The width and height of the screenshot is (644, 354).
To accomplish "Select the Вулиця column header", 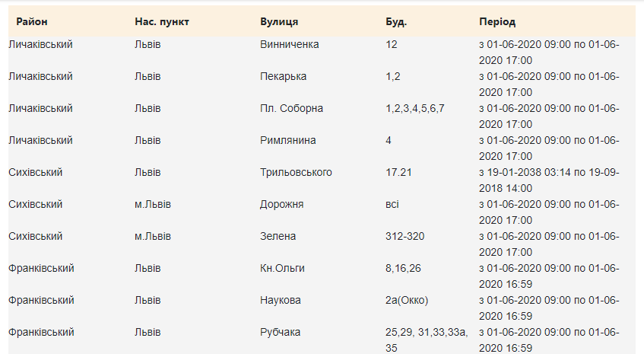I will point(279,21).
